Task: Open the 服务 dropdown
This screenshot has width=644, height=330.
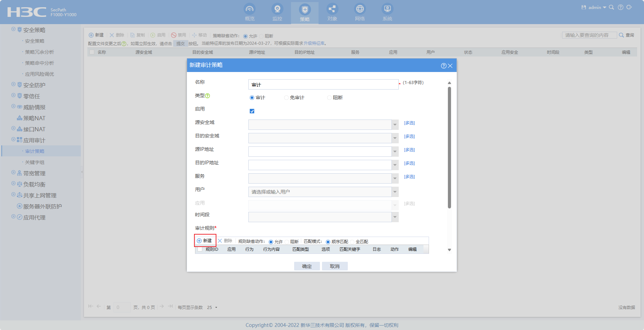Action: pos(395,178)
